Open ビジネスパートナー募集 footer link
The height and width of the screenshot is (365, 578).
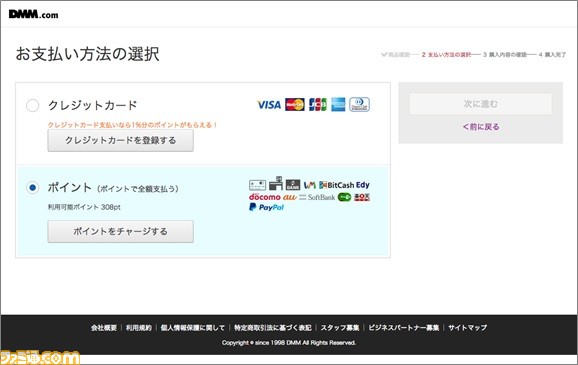[x=404, y=327]
